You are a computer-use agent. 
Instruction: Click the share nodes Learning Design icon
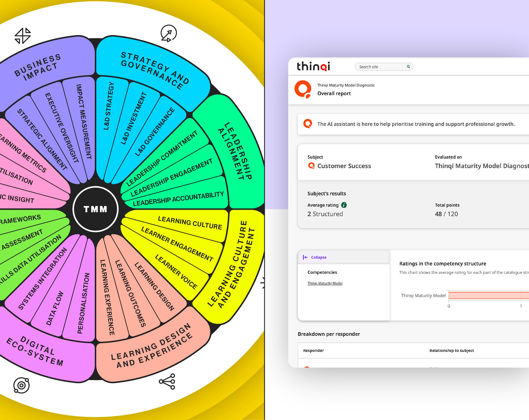click(x=167, y=381)
